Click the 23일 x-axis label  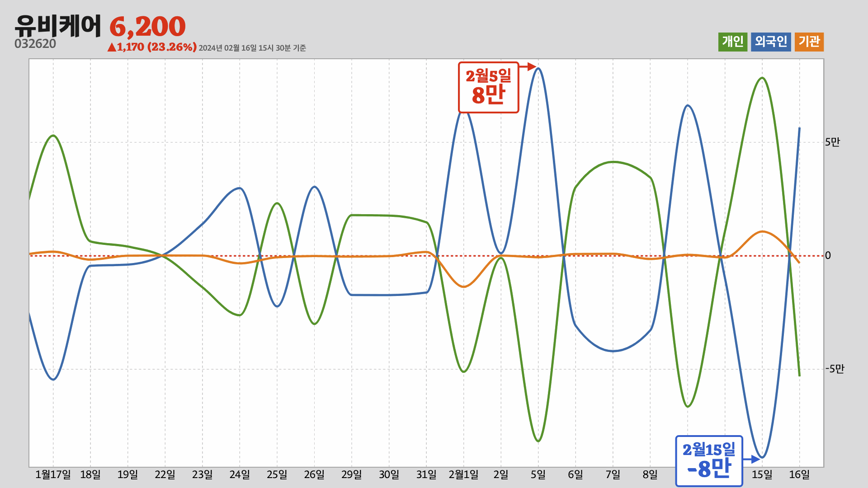(202, 474)
